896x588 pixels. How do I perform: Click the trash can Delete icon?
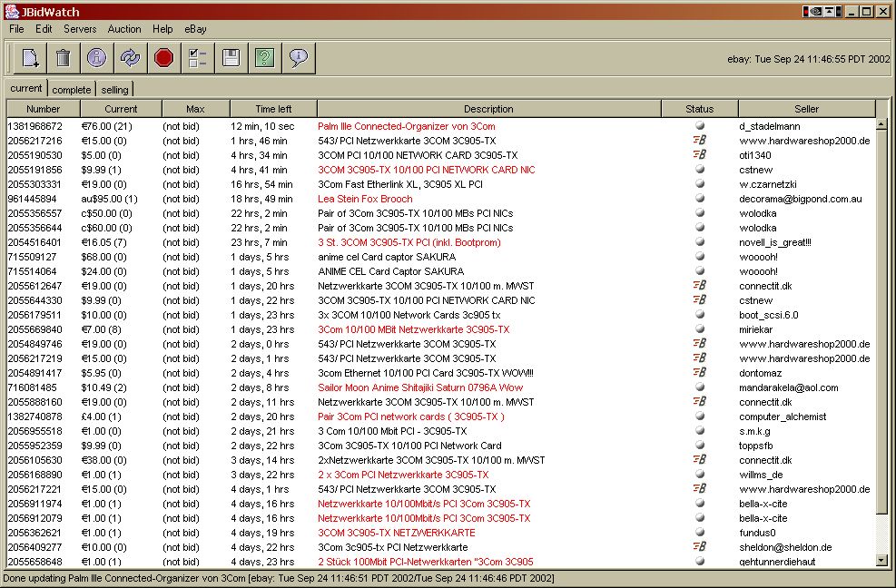pos(64,58)
